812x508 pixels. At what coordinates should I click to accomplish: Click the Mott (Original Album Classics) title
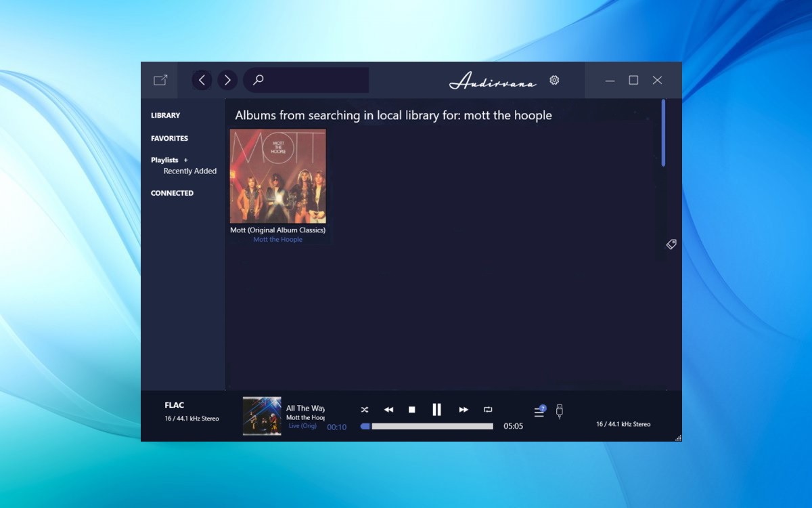tap(278, 230)
